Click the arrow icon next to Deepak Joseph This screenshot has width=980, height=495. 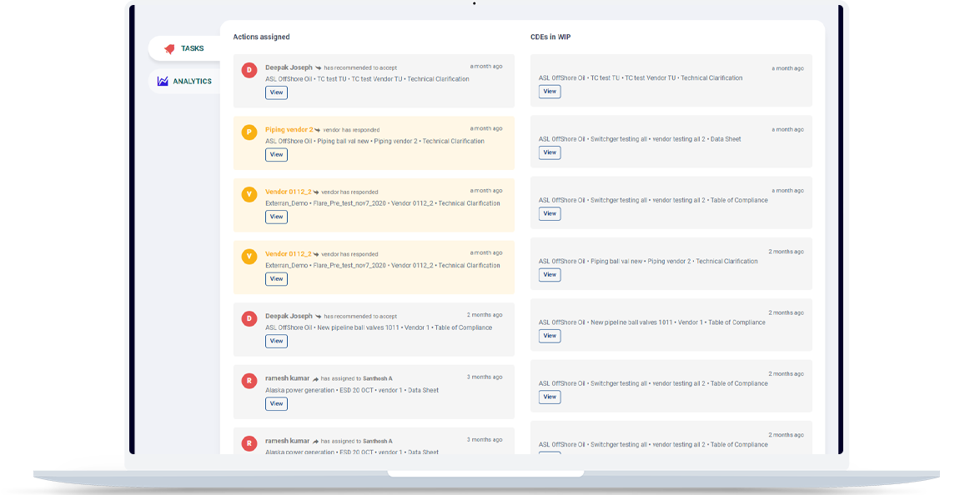(x=317, y=67)
